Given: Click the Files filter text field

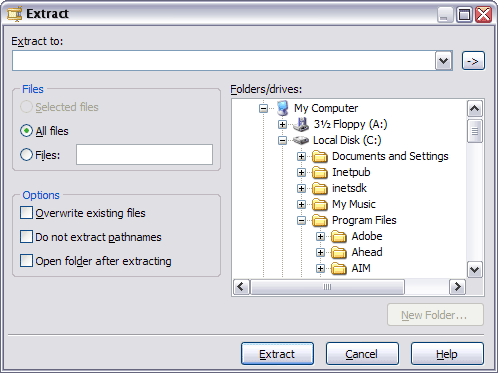Looking at the screenshot, I should coord(144,154).
